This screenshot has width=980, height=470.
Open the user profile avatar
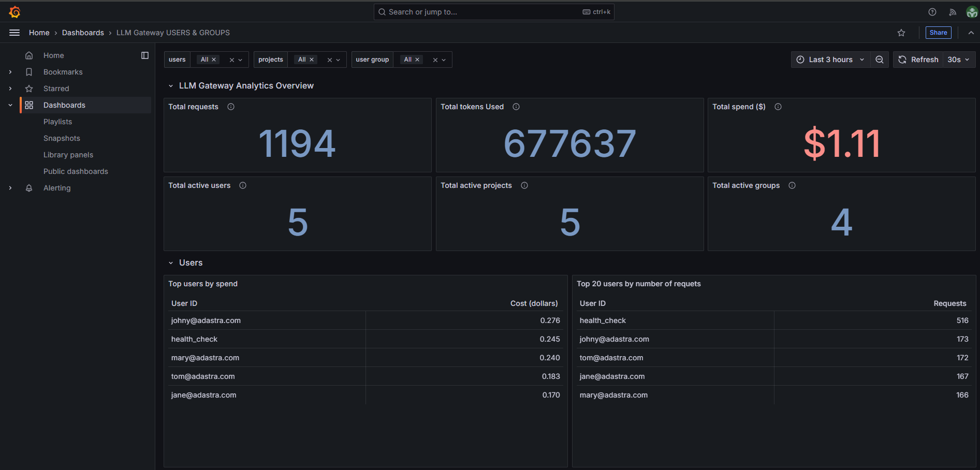tap(972, 12)
